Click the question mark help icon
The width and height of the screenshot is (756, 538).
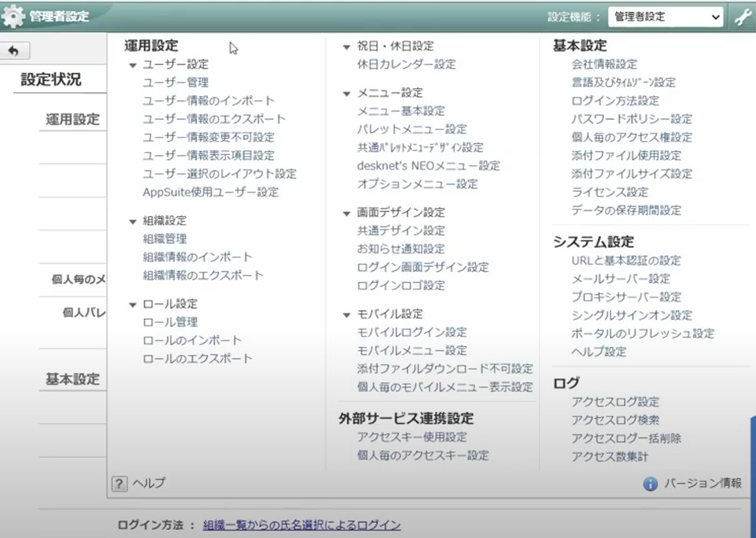[x=119, y=483]
